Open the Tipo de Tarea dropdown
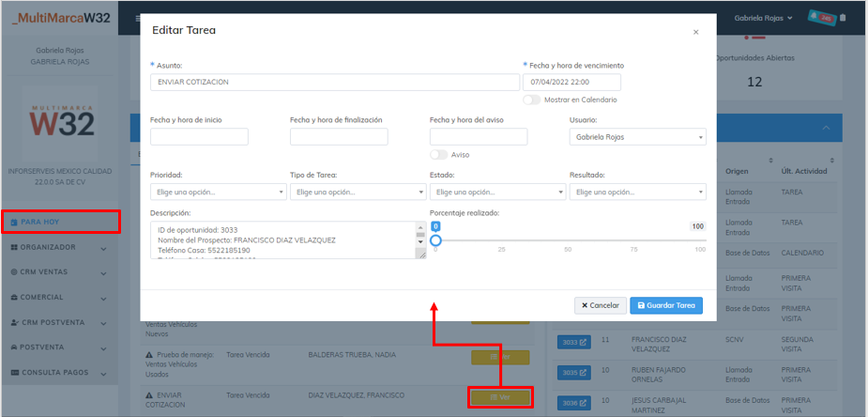 358,193
